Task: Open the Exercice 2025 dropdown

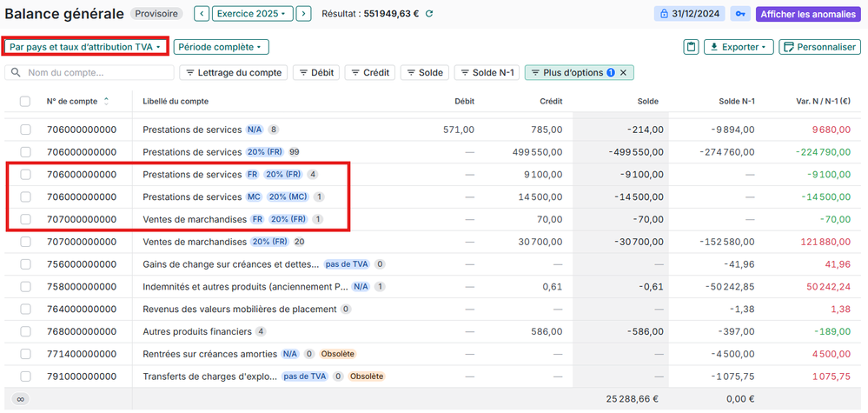Action: pos(252,14)
